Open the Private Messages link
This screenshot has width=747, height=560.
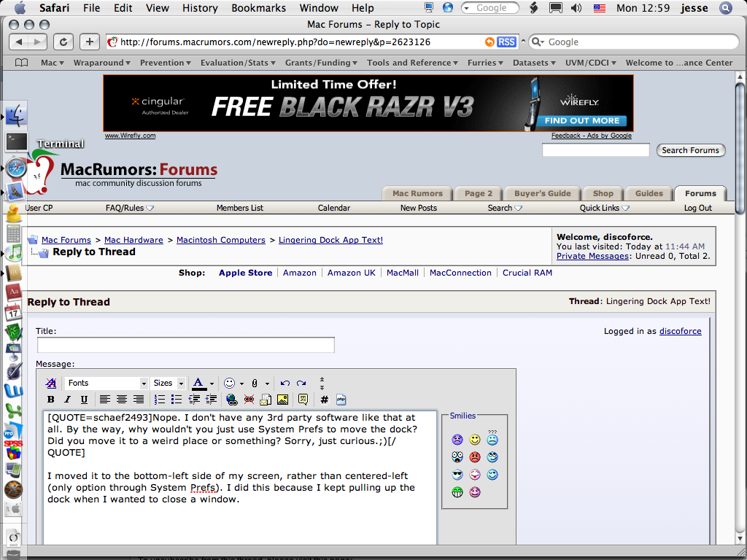pyautogui.click(x=592, y=256)
